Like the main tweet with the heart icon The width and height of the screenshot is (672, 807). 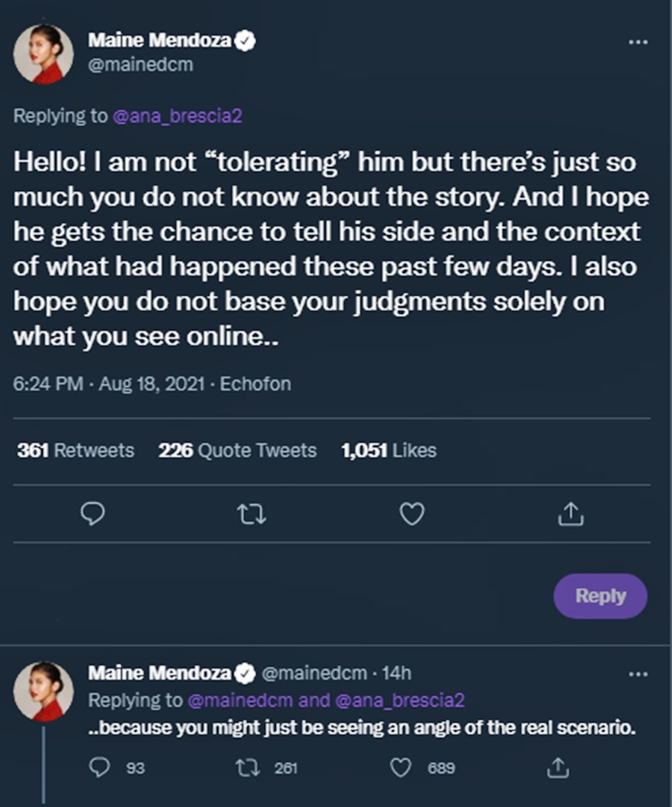[411, 514]
